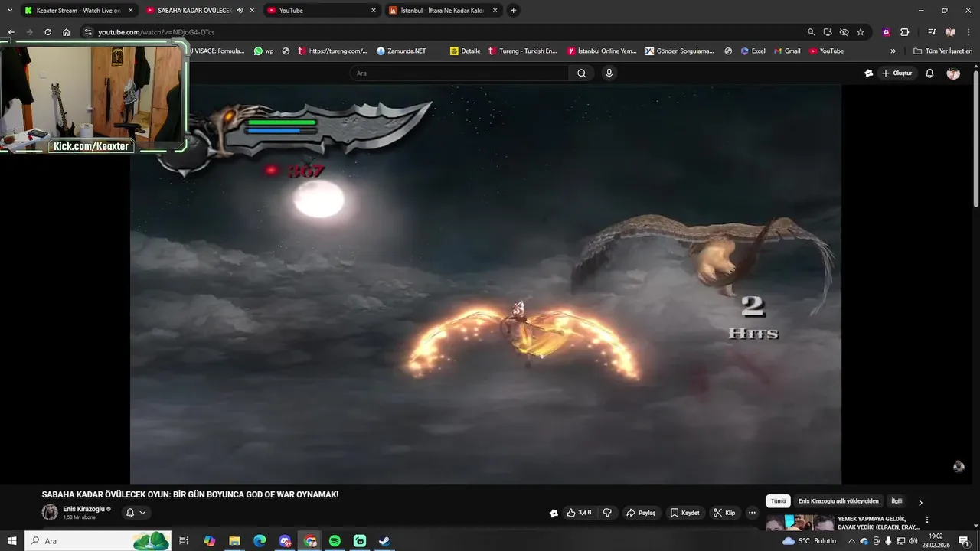
Task: Select the Enis Kirazoglu adlı yükleyiciden chip
Action: click(838, 501)
